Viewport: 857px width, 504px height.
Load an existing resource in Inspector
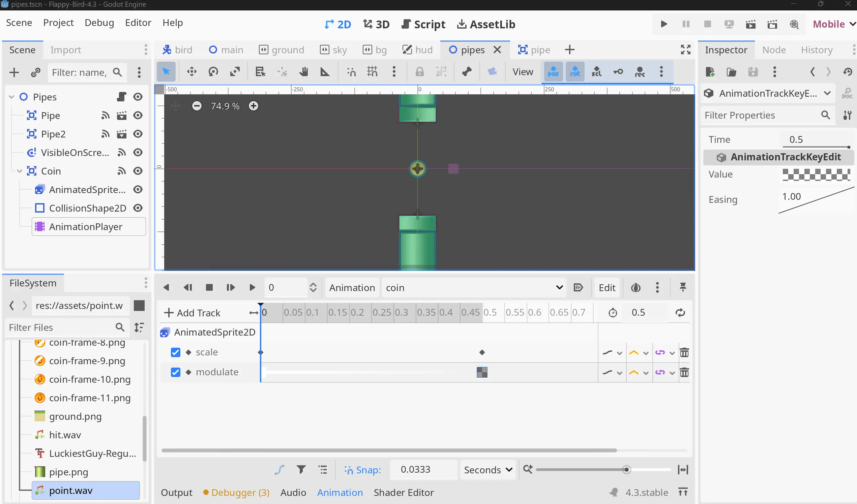(x=731, y=72)
